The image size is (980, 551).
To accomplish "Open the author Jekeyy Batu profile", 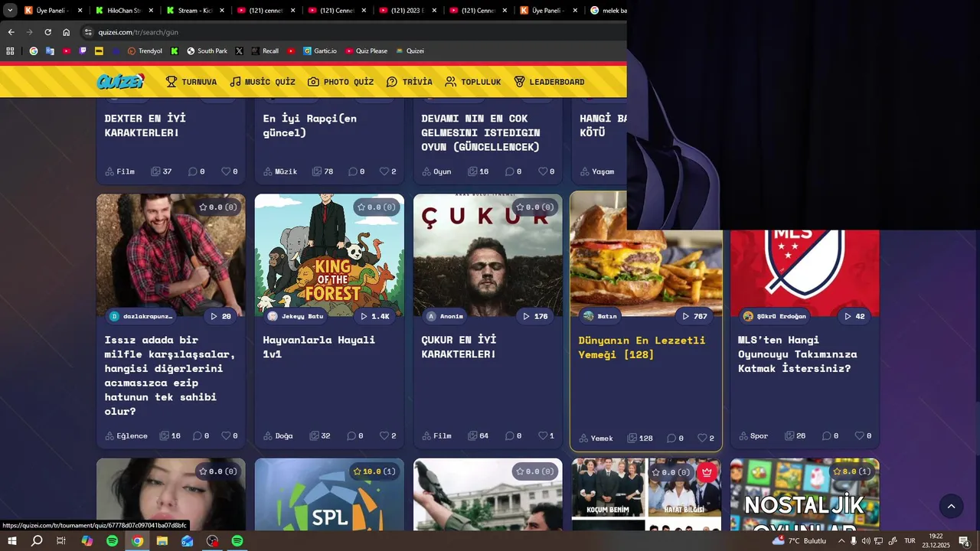I will (295, 316).
